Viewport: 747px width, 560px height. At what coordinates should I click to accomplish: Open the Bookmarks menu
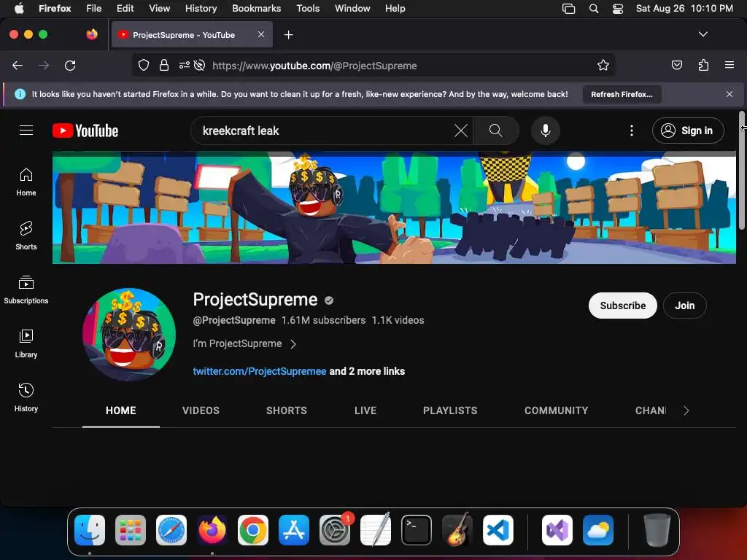tap(256, 8)
